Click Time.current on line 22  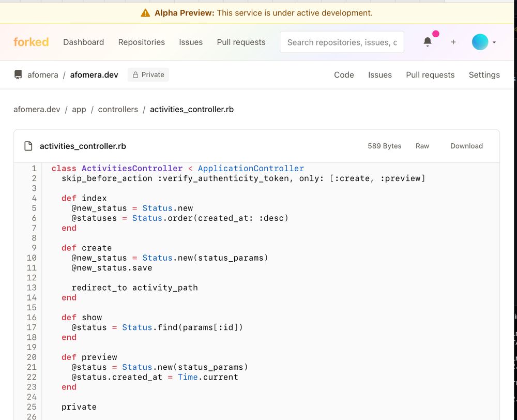tap(208, 377)
